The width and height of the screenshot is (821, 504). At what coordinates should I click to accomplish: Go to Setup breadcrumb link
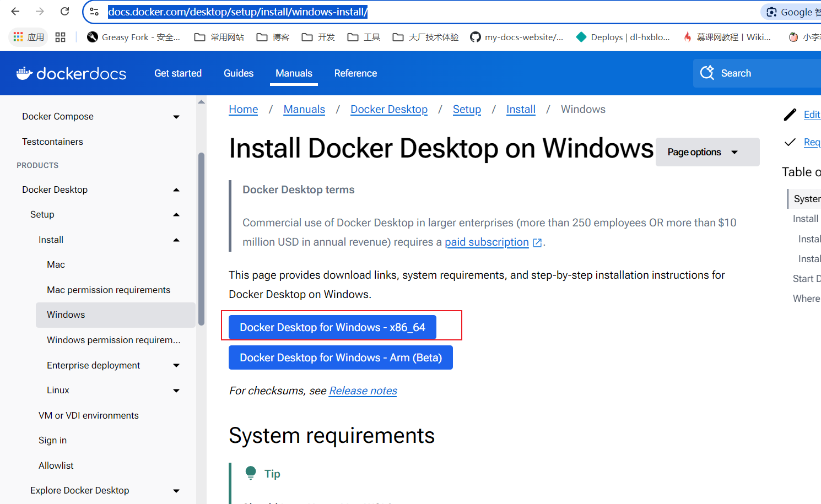click(467, 109)
